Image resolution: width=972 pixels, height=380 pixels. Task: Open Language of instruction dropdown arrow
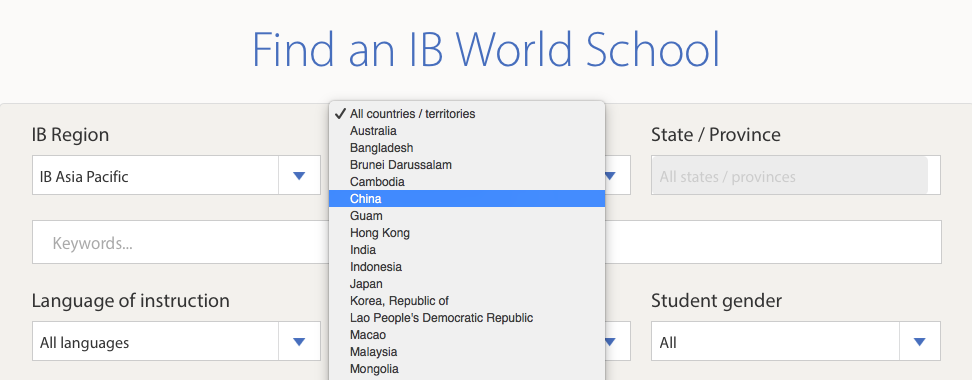click(299, 342)
